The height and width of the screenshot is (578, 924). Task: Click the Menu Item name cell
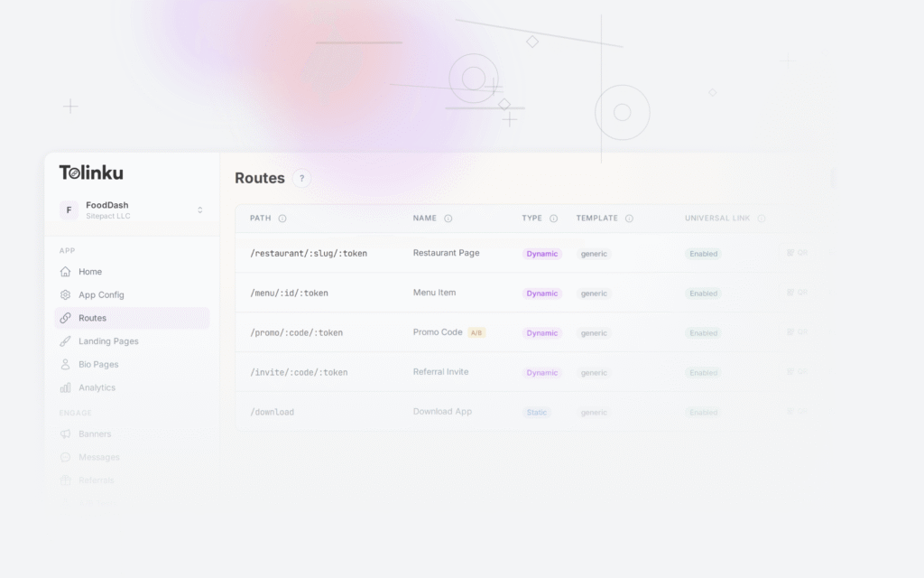click(x=434, y=292)
